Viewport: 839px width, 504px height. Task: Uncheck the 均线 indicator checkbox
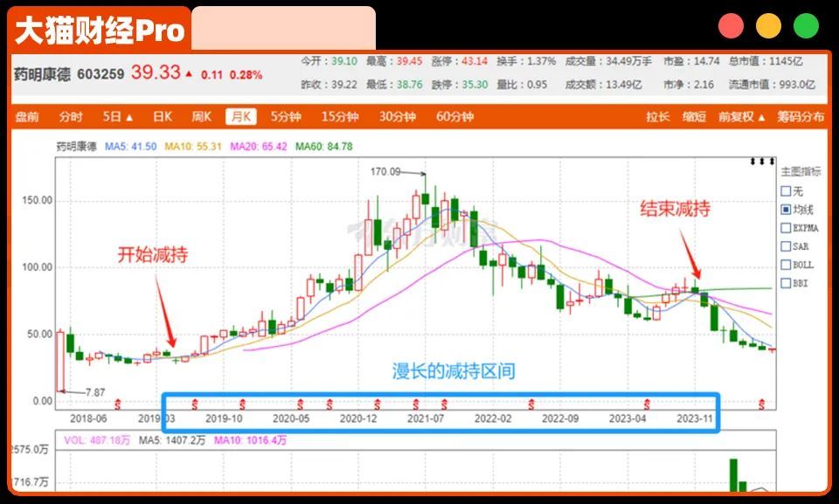[786, 210]
